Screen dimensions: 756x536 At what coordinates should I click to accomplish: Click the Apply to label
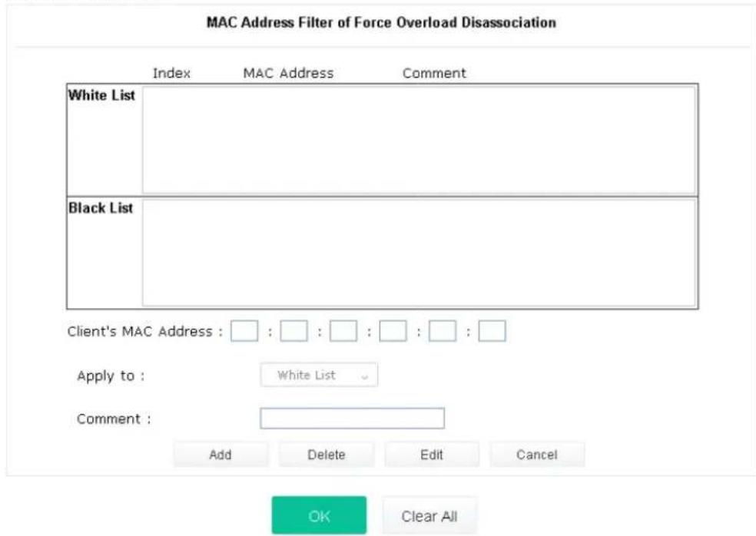click(111, 376)
